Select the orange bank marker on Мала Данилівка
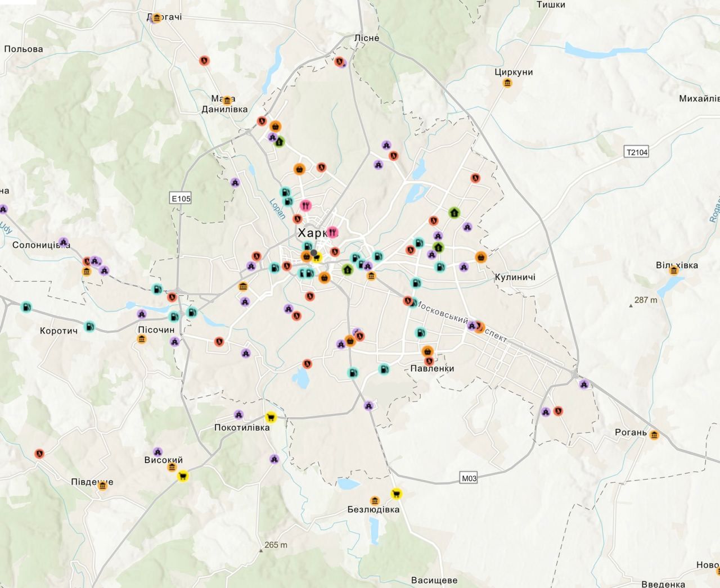 [227, 101]
